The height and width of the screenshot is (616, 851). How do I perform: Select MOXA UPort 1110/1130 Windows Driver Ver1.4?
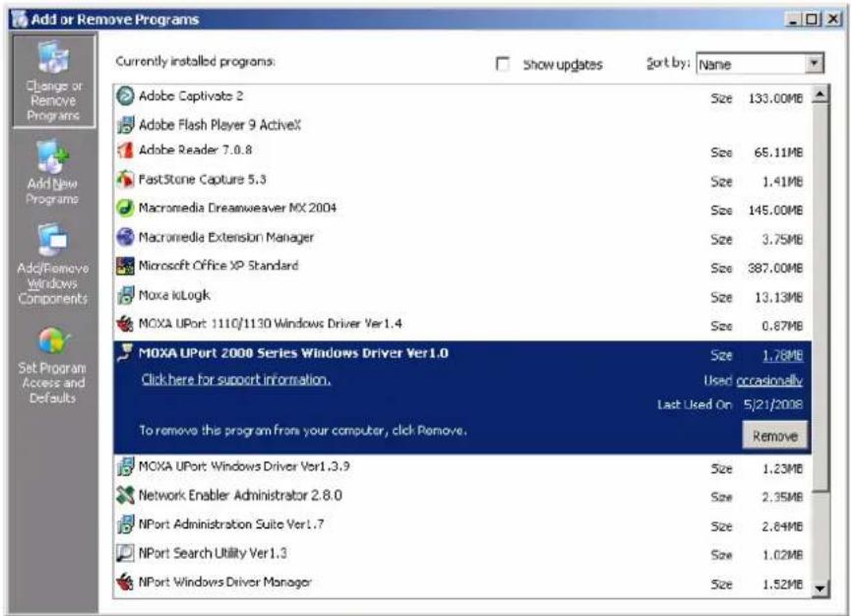pos(461,325)
